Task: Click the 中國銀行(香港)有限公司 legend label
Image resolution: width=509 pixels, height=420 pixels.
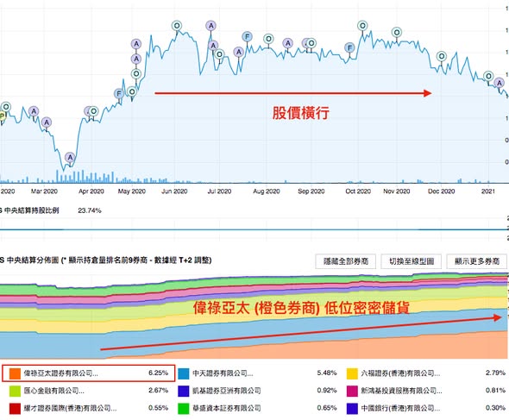Action: click(x=400, y=408)
